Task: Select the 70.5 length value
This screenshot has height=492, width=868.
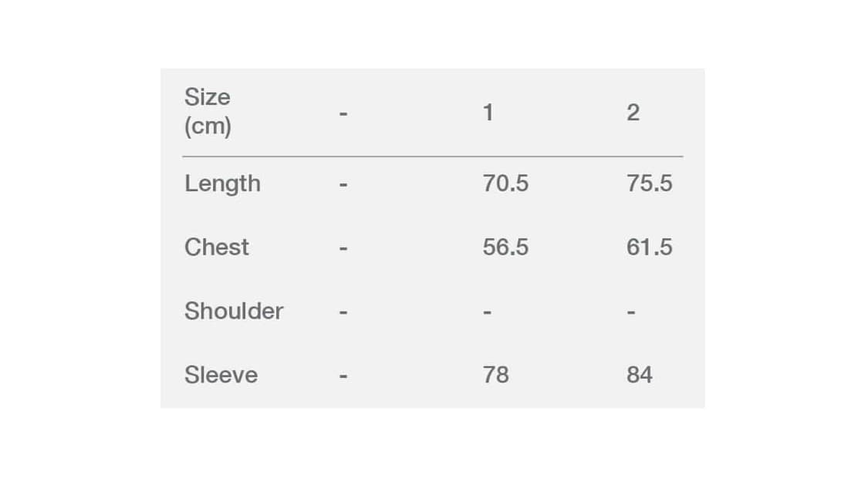Action: point(505,184)
